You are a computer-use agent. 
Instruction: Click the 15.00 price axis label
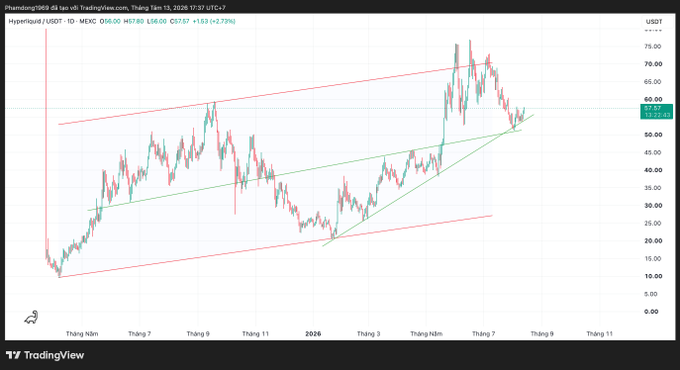[x=653, y=259]
